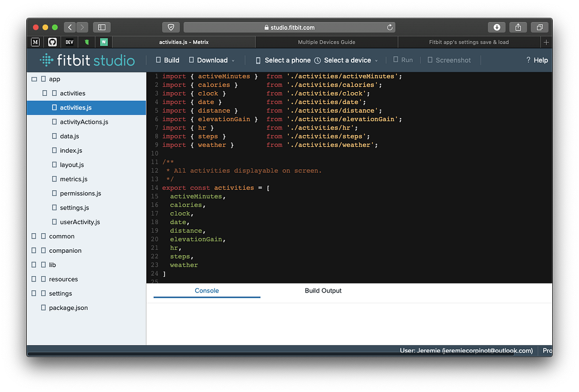
Task: Click the folder icon next to app
Action: 44,79
